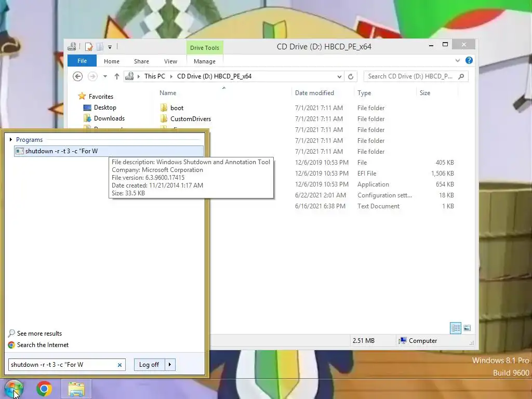The height and width of the screenshot is (399, 532).
Task: Click the Text Document type cell
Action: tap(378, 206)
